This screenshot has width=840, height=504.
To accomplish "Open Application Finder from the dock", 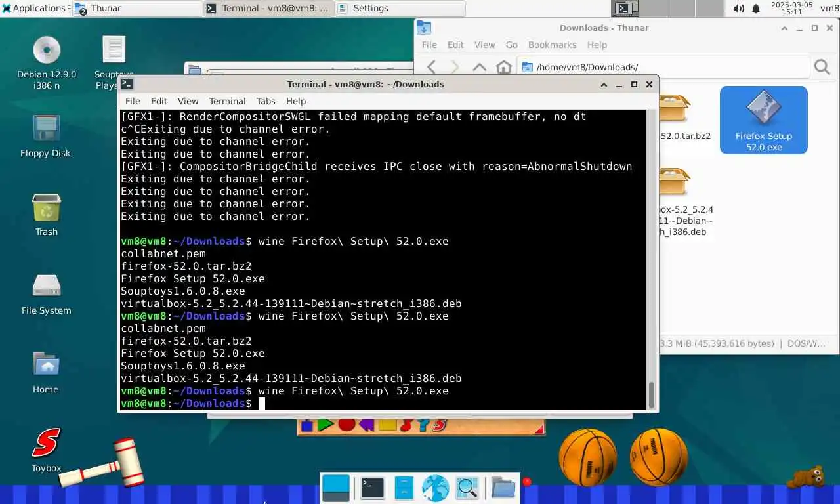I will (467, 488).
